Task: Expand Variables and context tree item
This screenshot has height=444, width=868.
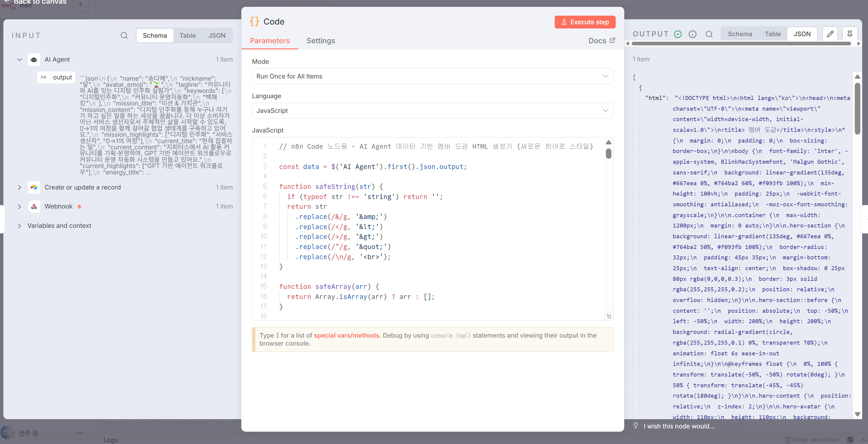Action: 19,226
